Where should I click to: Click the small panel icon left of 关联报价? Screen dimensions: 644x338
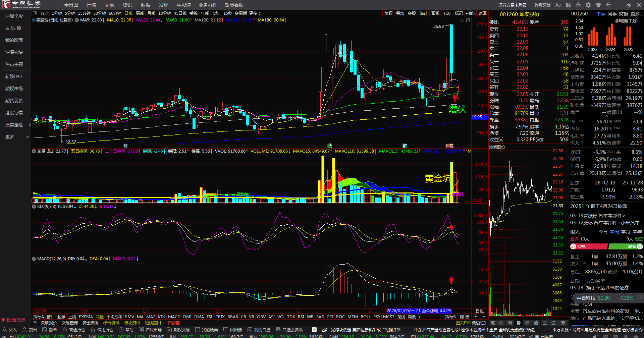click(x=35, y=323)
